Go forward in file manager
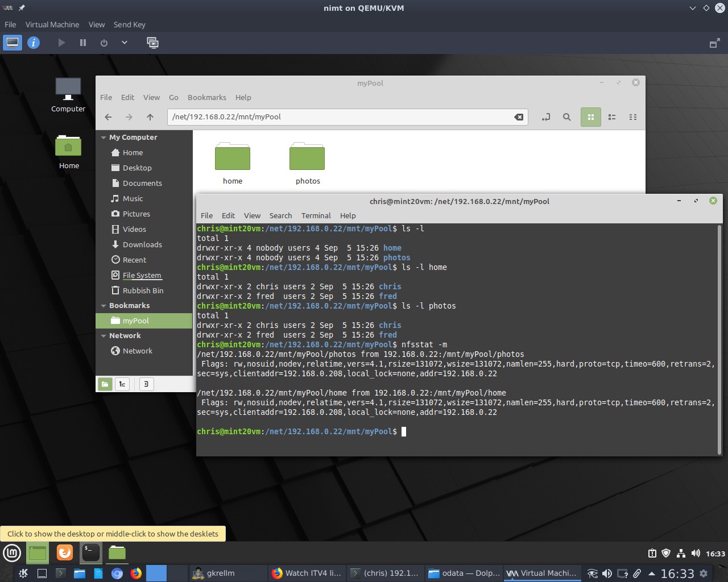The height and width of the screenshot is (582, 728). click(129, 117)
